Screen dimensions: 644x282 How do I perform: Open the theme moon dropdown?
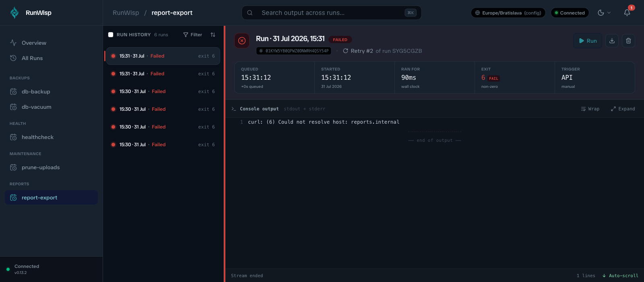coord(604,13)
